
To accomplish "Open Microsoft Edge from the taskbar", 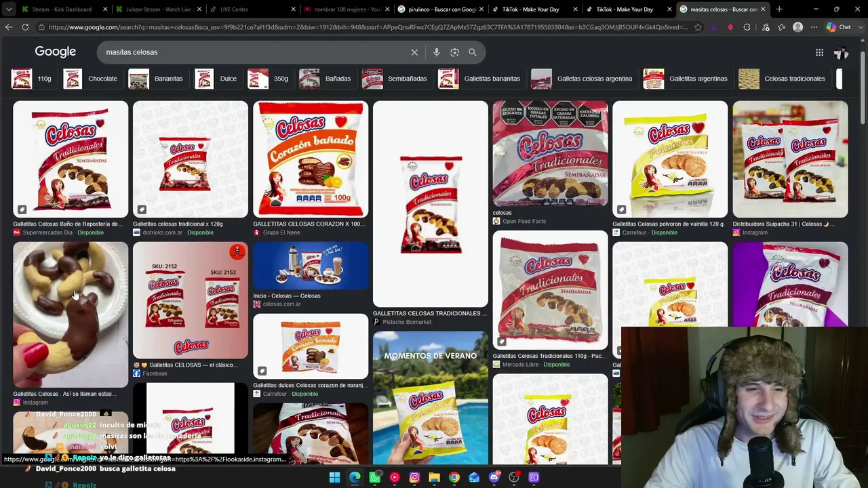I will [355, 477].
